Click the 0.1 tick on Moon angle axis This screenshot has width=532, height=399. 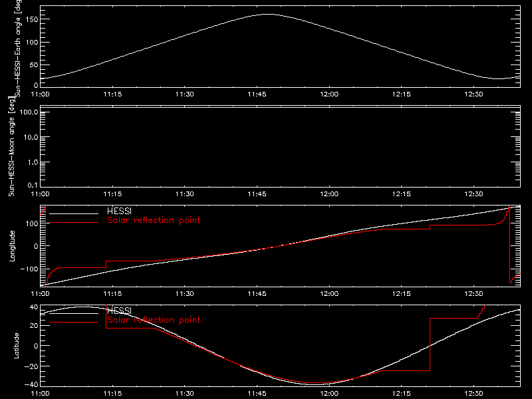(x=33, y=185)
